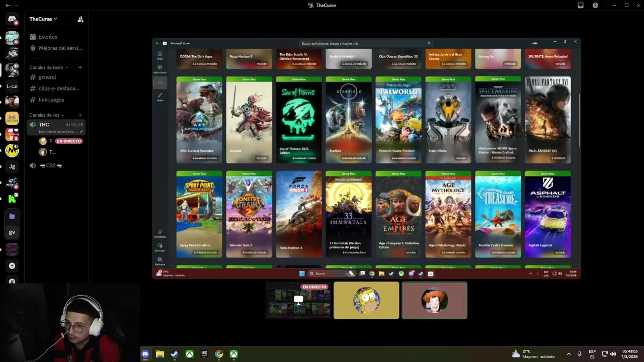The image size is (644, 362).
Task: Add a channel to Canales de texto
Action: tap(80, 67)
